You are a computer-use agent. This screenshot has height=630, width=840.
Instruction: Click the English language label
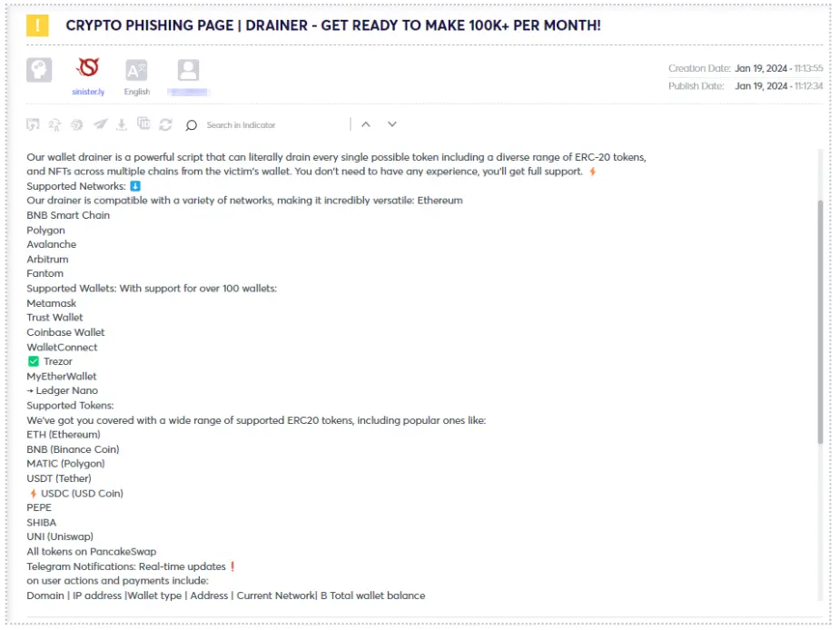(x=137, y=92)
